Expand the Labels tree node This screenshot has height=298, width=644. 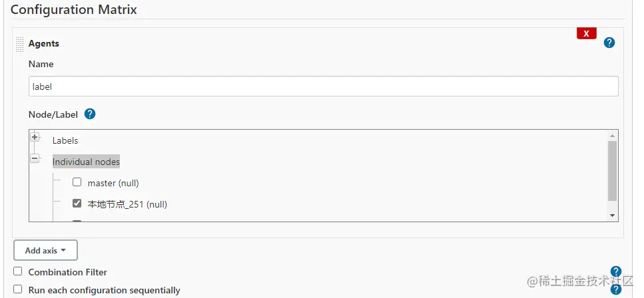pyautogui.click(x=35, y=137)
